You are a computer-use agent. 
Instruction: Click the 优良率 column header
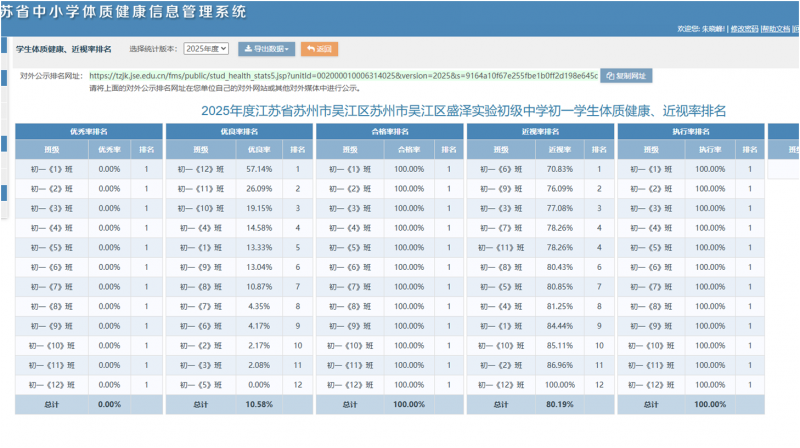coord(258,150)
